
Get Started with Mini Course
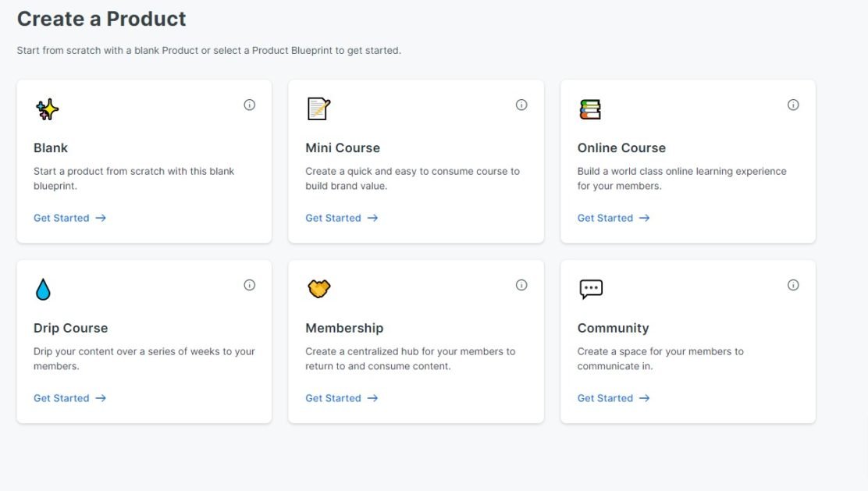click(x=342, y=218)
